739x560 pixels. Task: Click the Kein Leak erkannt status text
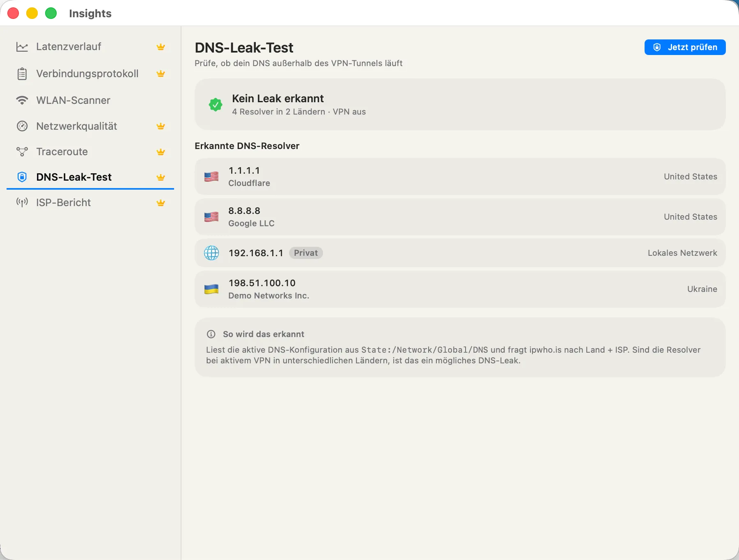click(278, 99)
